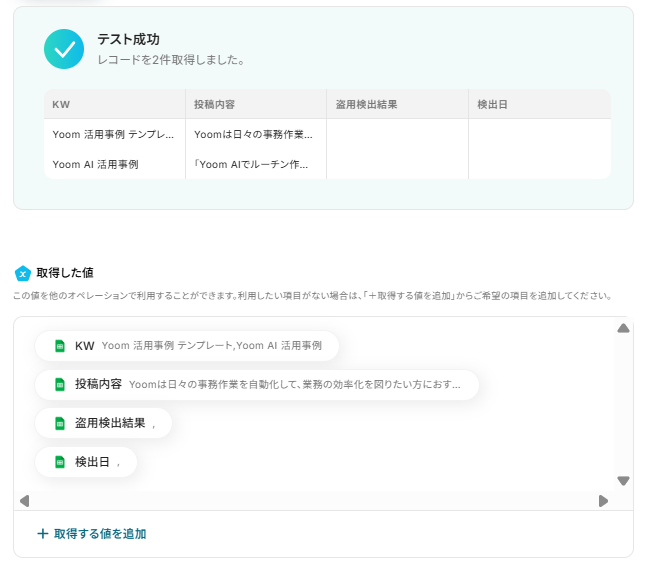Click the 盗用検出結果 column header
This screenshot has width=658, height=579.
(397, 104)
